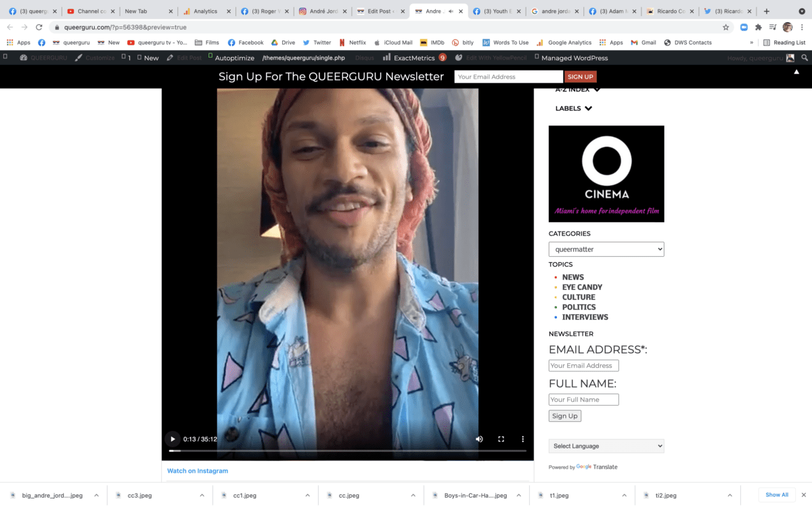The height and width of the screenshot is (508, 812).
Task: Open the bitly bookmark
Action: point(463,43)
